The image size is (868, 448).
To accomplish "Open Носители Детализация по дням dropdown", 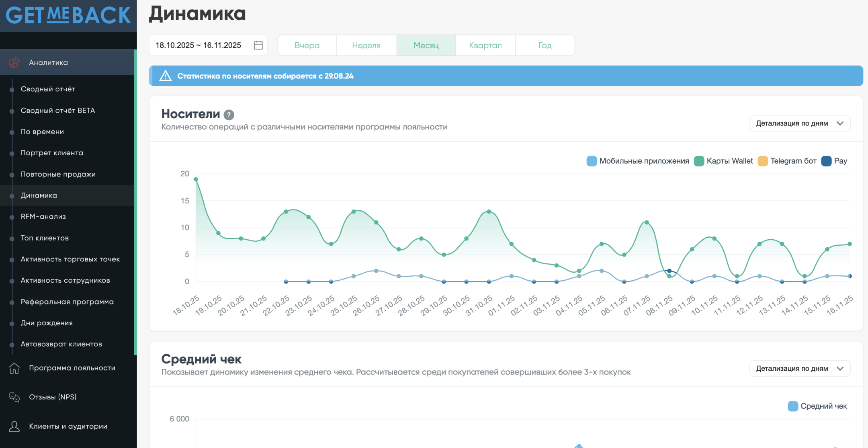I will (799, 123).
